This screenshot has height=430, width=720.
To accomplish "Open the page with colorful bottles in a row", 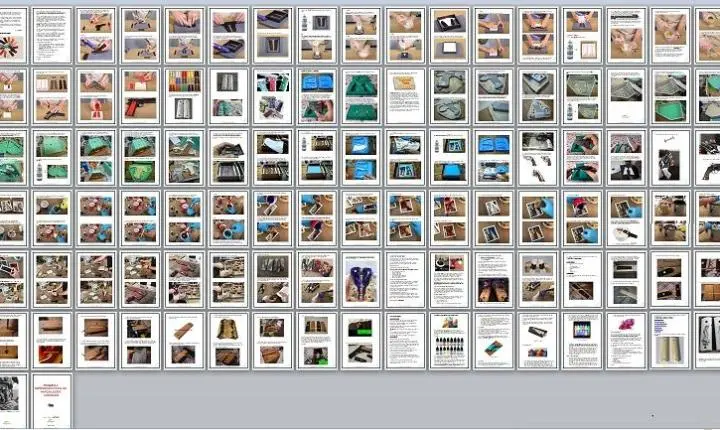I will coord(580,340).
